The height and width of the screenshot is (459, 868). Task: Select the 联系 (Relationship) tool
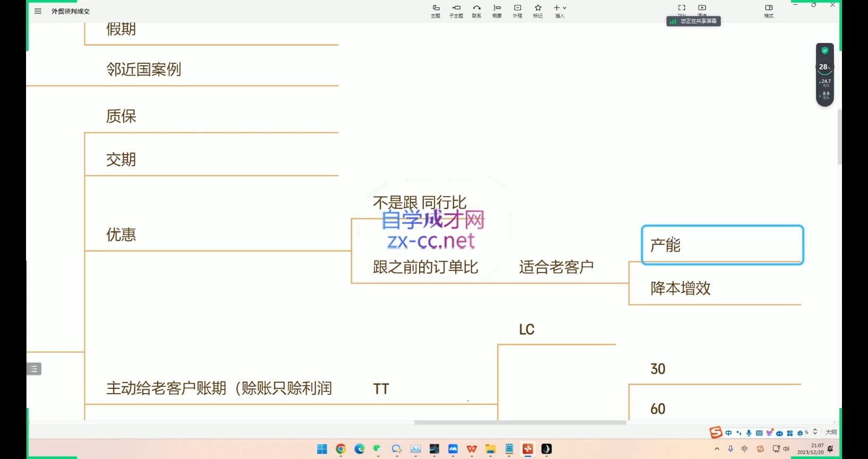(x=476, y=11)
